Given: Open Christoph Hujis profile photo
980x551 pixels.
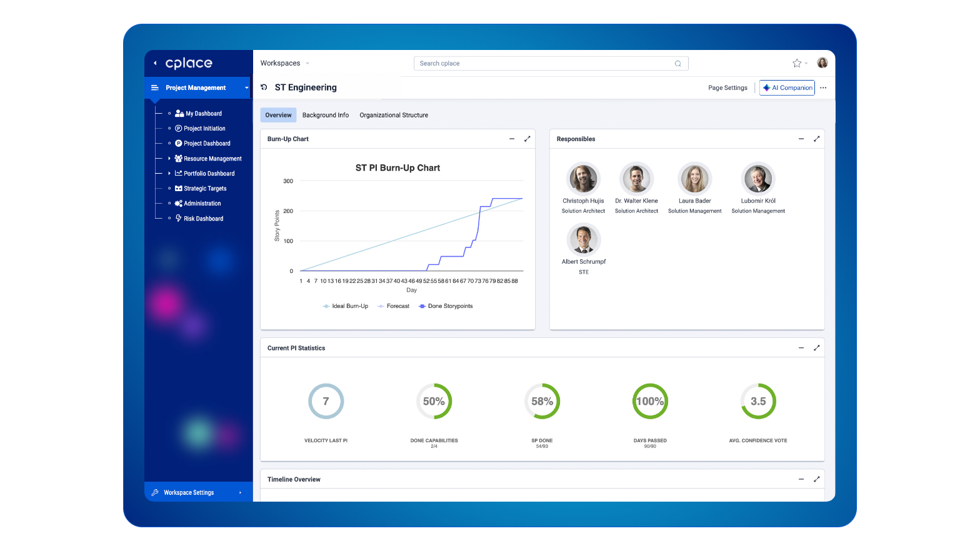Looking at the screenshot, I should (x=583, y=179).
